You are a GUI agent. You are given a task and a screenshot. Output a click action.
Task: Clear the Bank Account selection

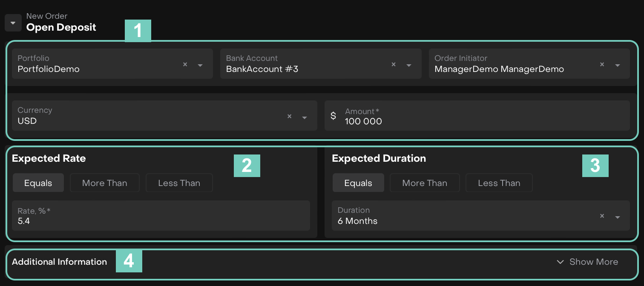pyautogui.click(x=394, y=65)
